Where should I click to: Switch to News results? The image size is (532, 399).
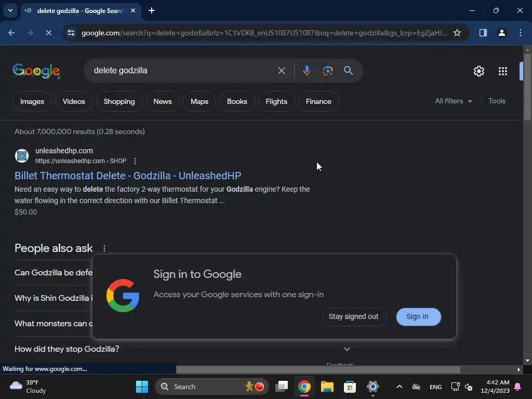coord(163,101)
